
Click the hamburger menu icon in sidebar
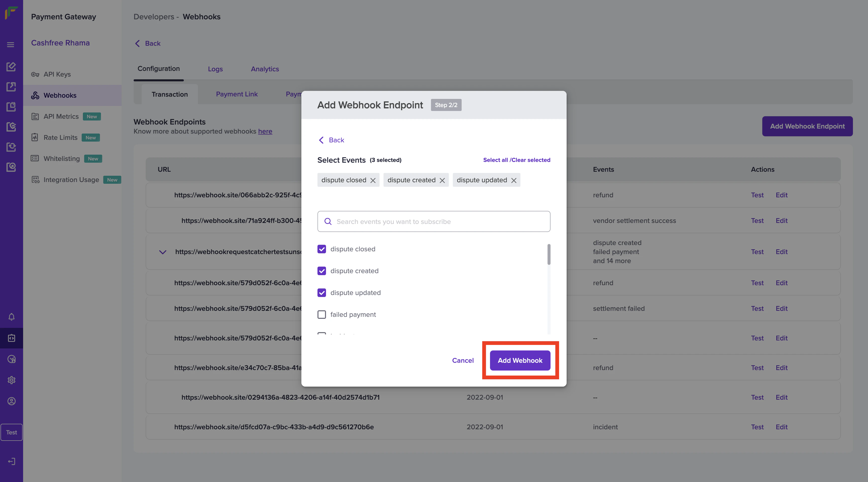[x=11, y=45]
